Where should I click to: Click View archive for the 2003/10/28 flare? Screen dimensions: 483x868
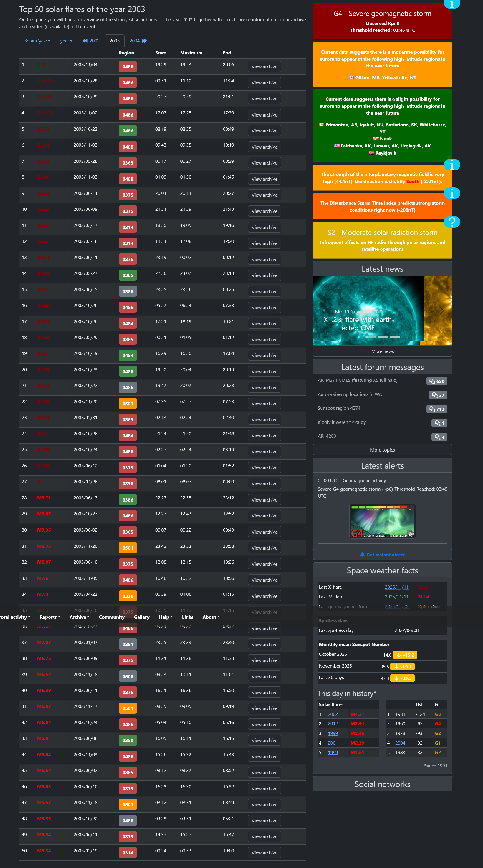click(x=264, y=83)
